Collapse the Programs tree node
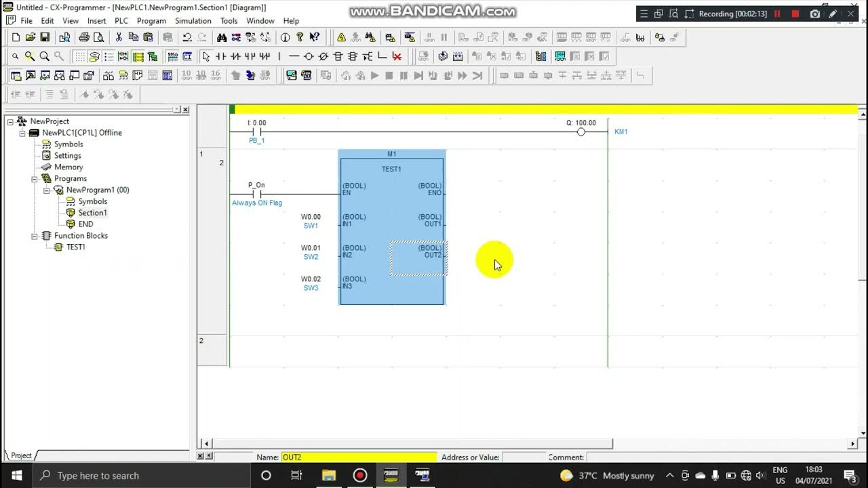 35,179
